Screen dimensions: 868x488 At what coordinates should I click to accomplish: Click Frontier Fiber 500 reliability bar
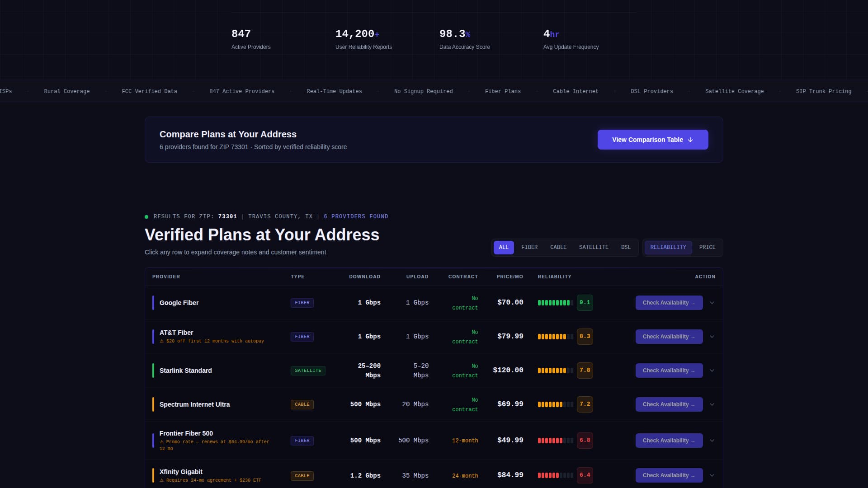(x=556, y=441)
